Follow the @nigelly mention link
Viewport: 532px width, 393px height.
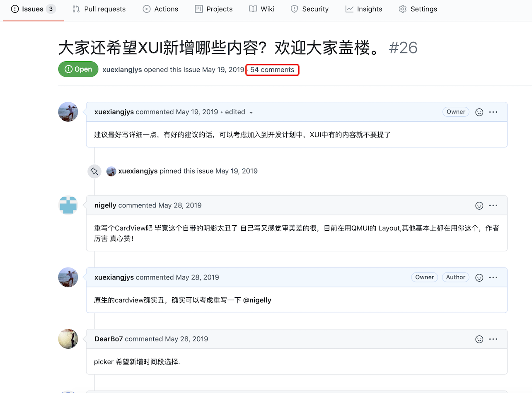pos(257,300)
